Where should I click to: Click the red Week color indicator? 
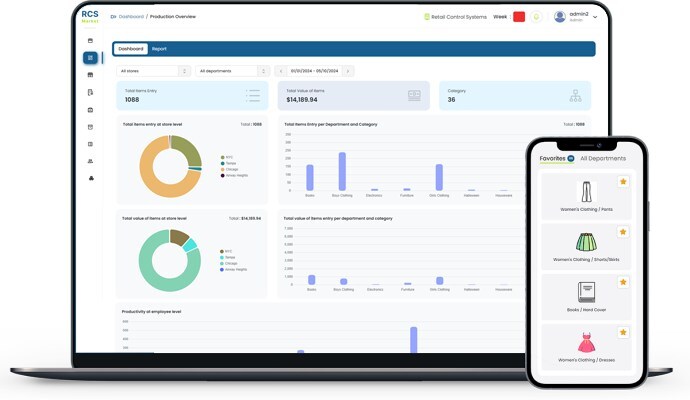click(x=519, y=17)
